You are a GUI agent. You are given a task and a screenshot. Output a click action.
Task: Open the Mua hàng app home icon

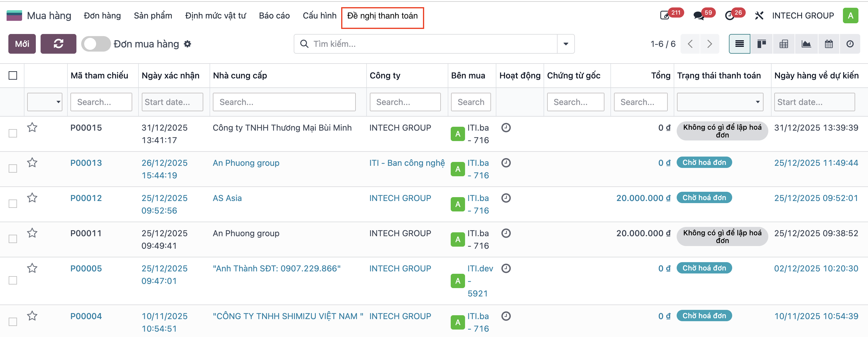tap(14, 16)
